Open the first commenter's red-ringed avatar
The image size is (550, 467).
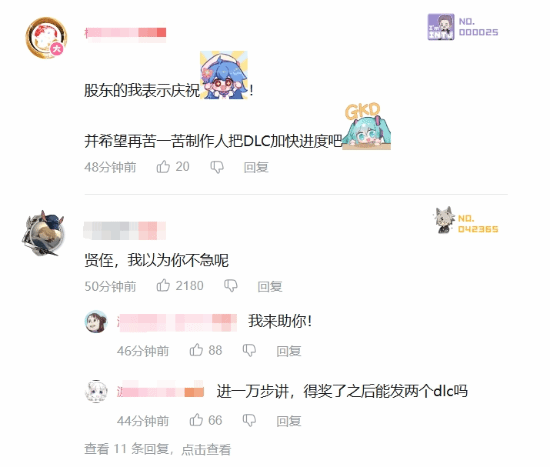pos(46,38)
